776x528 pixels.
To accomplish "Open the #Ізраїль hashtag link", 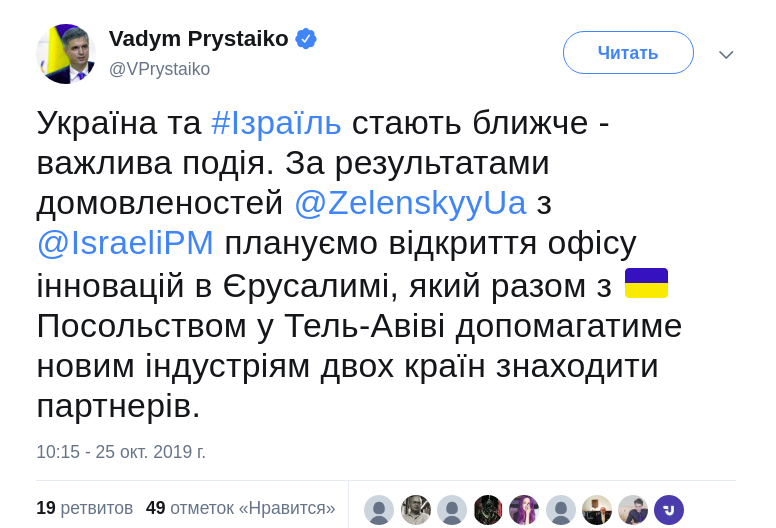I will (276, 123).
